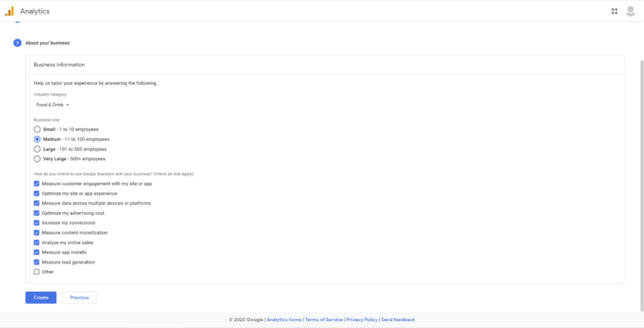
Task: Select Large 101 to 500 employees
Action: click(x=37, y=149)
